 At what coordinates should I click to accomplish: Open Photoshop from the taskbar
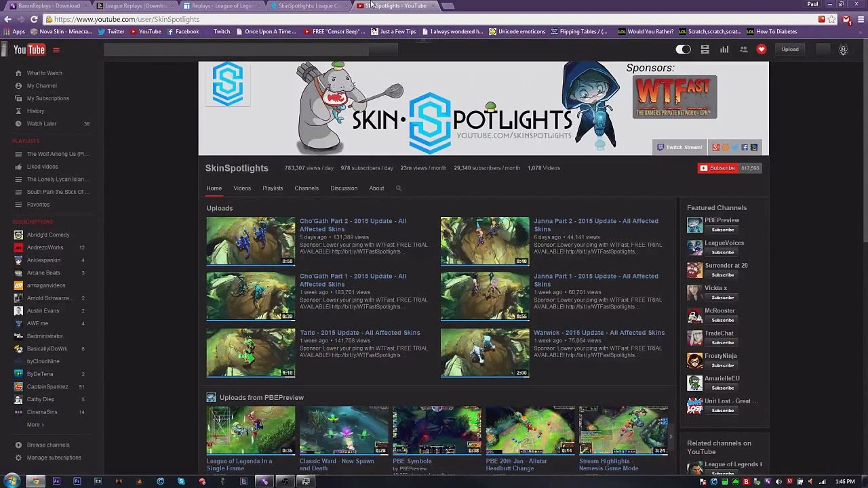point(77,481)
